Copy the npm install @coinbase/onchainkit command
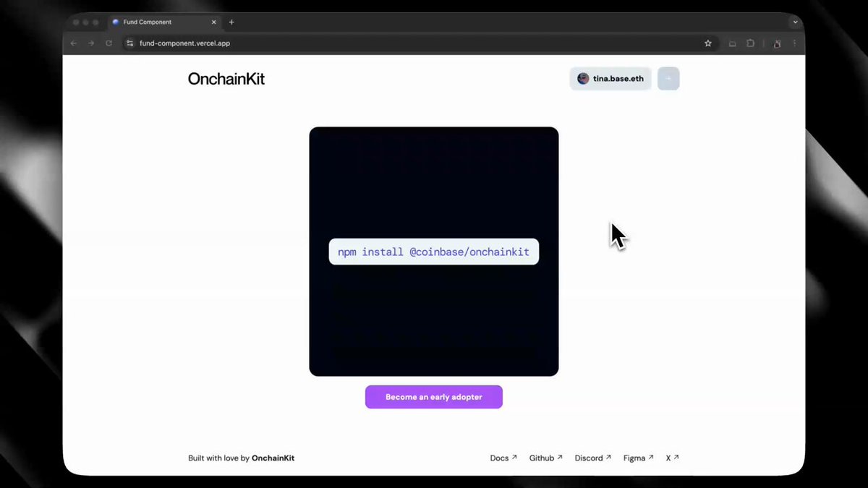 point(434,252)
